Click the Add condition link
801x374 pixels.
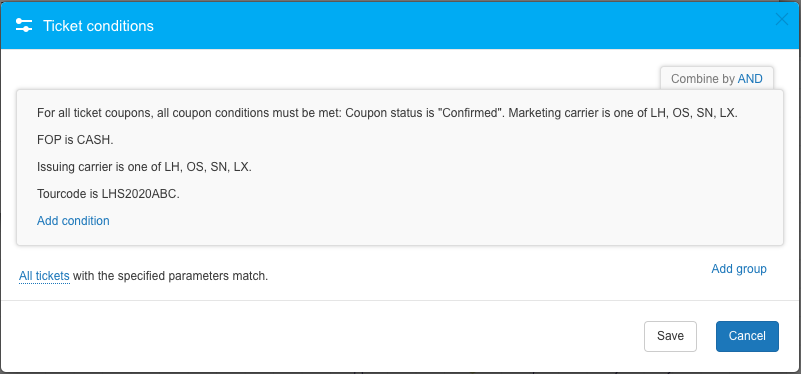73,221
